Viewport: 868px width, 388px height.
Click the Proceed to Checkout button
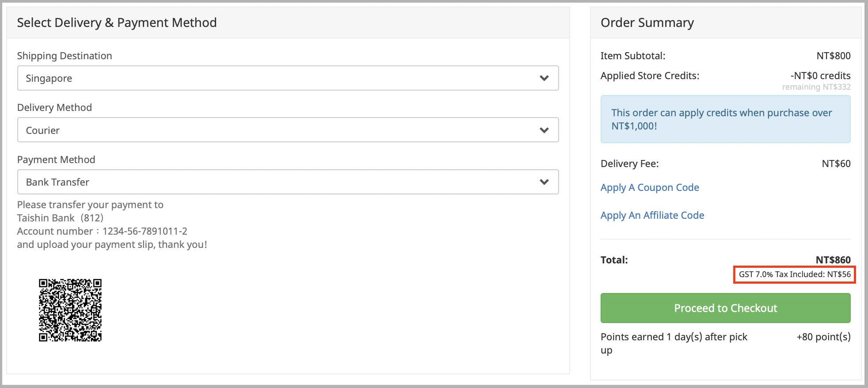pos(725,308)
